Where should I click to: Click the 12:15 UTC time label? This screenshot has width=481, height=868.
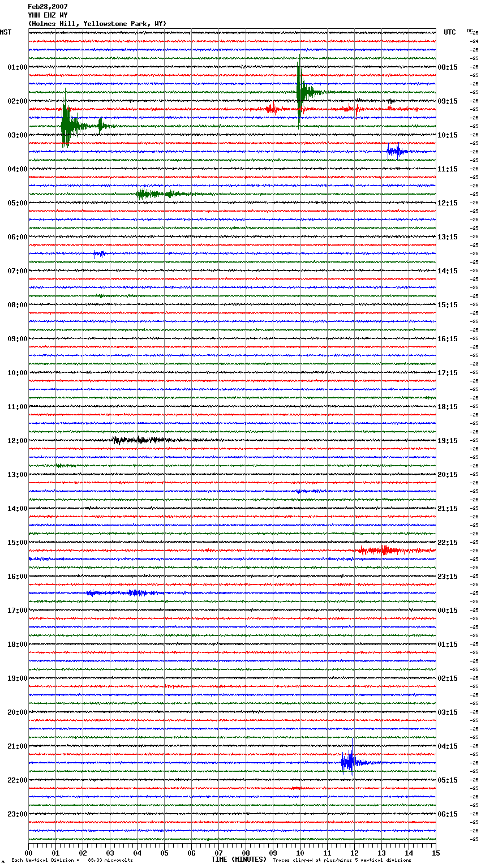(x=448, y=203)
